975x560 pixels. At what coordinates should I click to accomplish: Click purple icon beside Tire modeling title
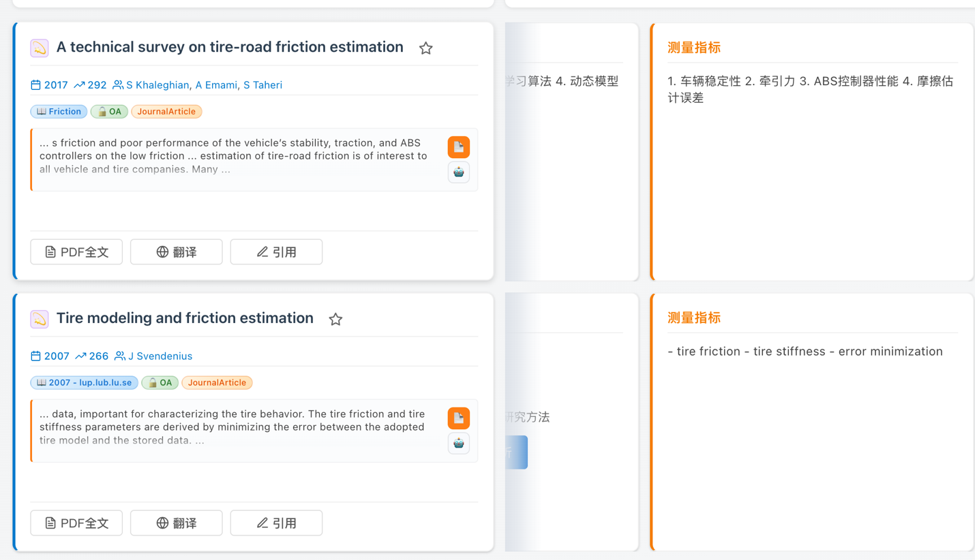(40, 319)
